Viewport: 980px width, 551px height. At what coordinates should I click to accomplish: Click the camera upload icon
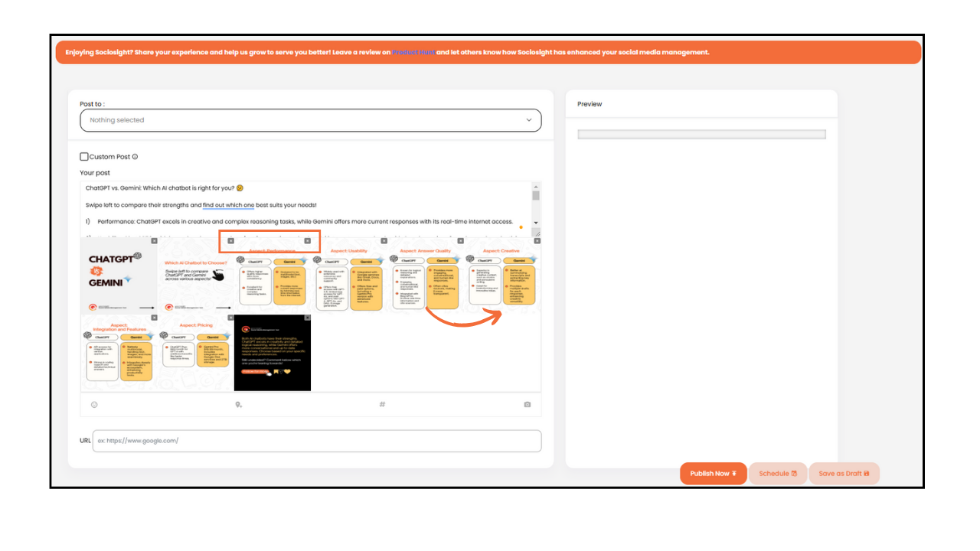coord(527,404)
